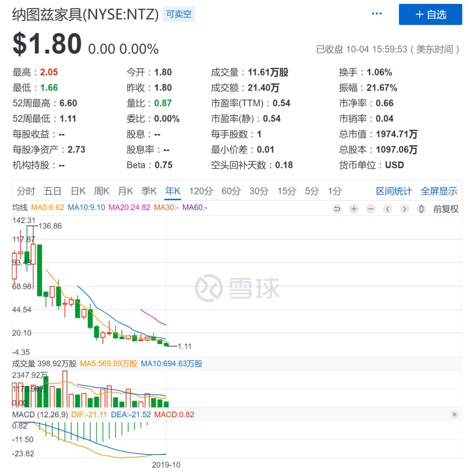470x476 pixels.
Task: Add NTZ to watchlist with 自选 button
Action: point(430,14)
